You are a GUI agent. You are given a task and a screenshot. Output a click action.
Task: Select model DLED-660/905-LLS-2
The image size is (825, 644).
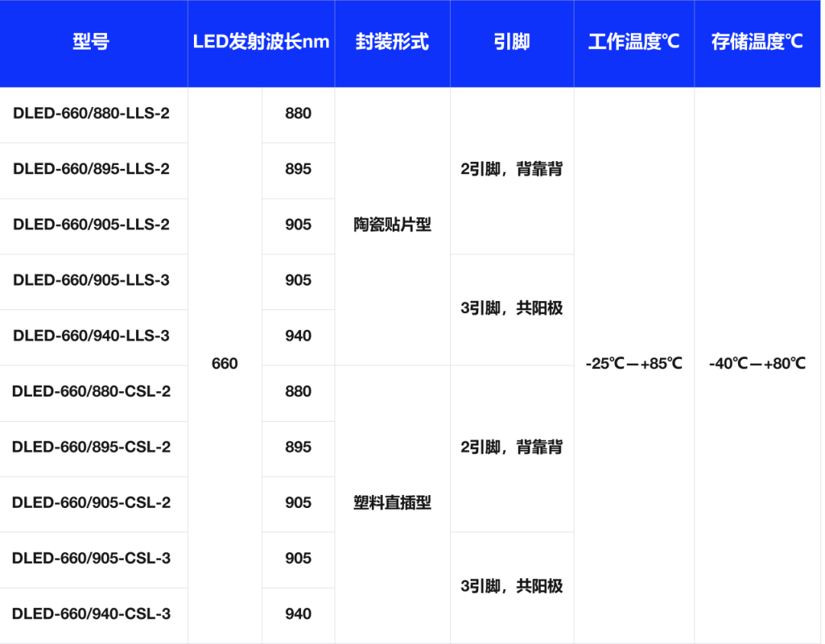(x=92, y=225)
